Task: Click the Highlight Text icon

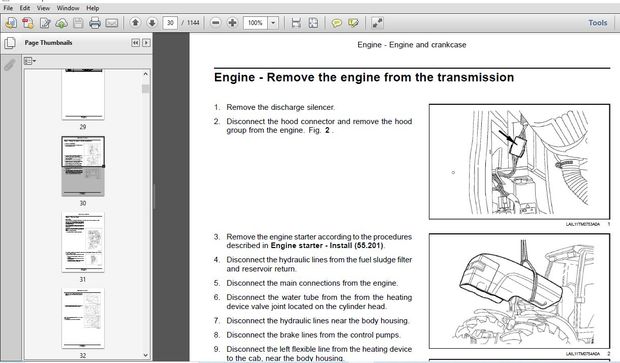Action: 353,23
